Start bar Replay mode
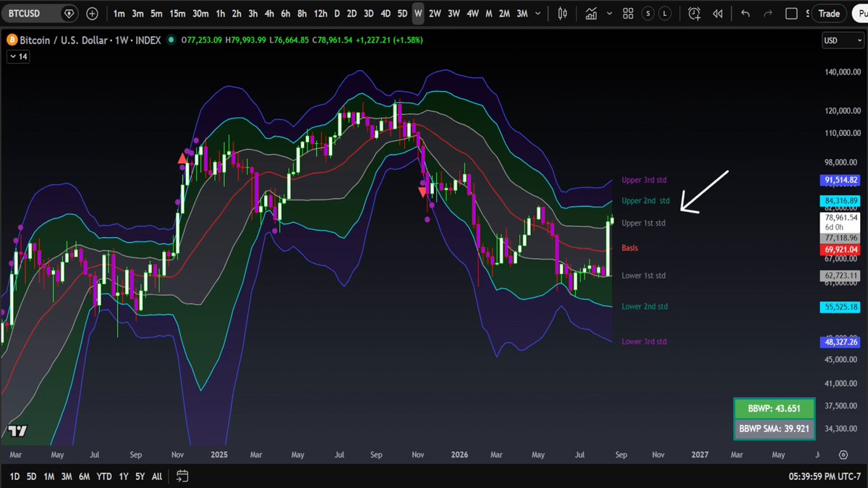 pyautogui.click(x=717, y=14)
